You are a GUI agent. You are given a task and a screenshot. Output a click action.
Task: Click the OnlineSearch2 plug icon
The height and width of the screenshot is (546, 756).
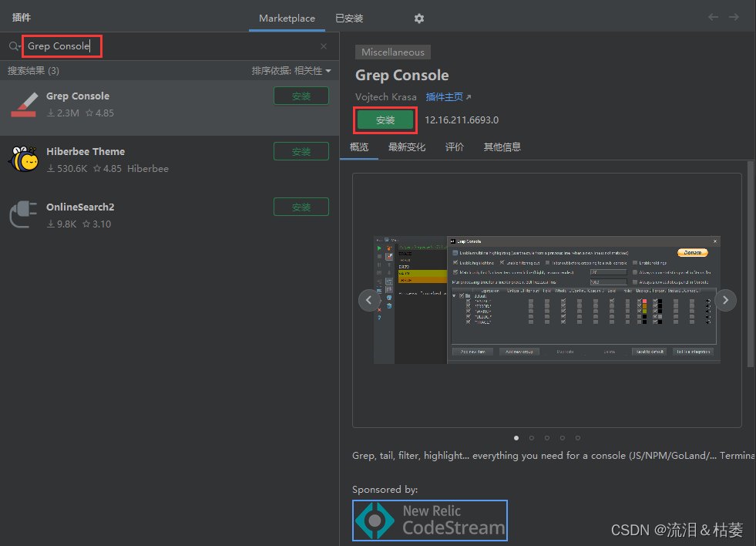coord(24,214)
